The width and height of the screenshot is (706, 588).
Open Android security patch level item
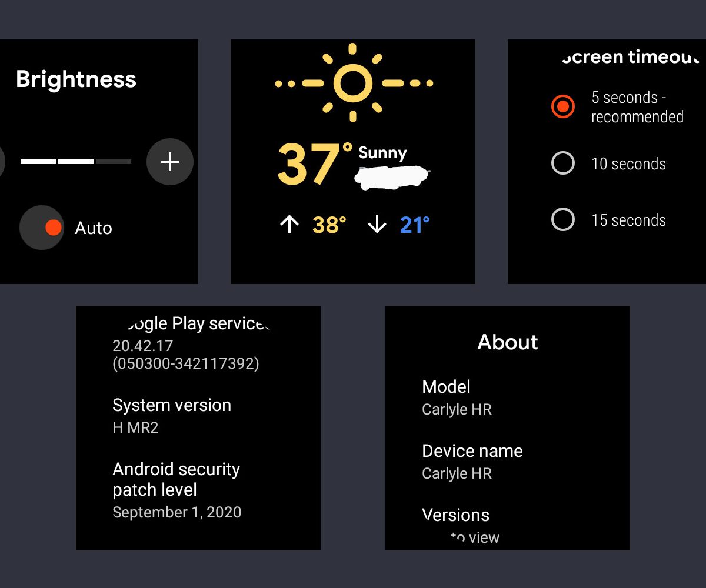click(176, 490)
